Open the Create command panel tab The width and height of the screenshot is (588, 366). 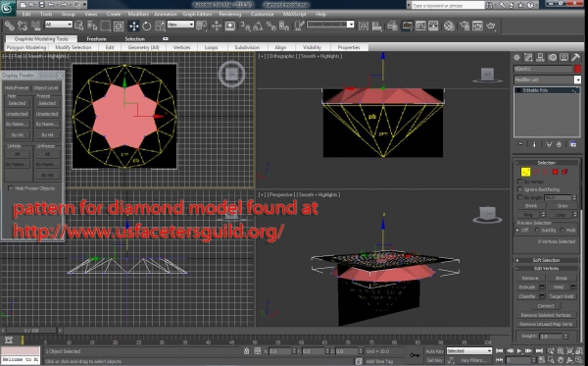click(x=516, y=58)
